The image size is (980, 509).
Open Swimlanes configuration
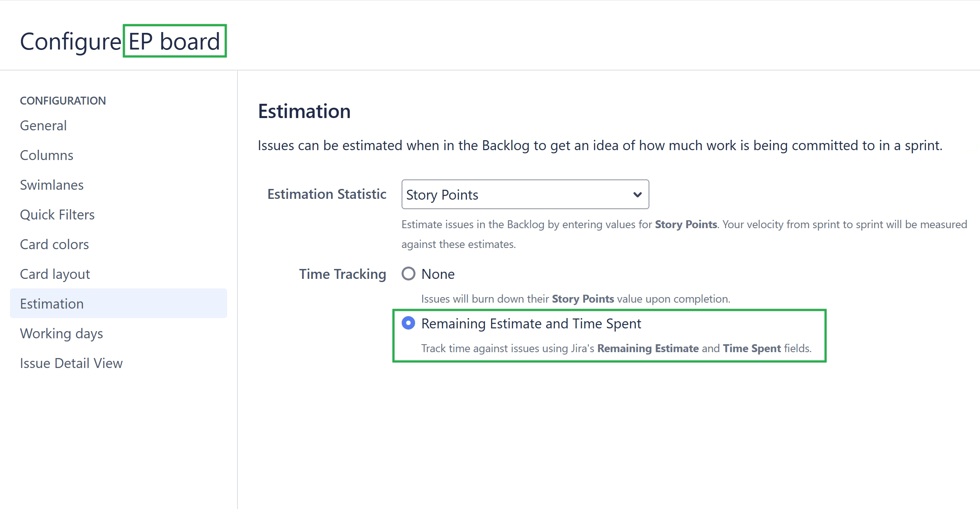(52, 185)
